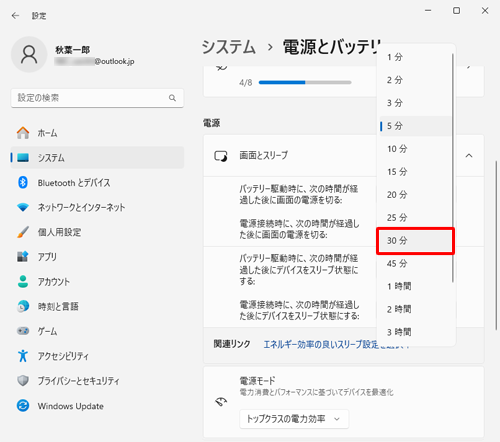Select 20 分 in dropdown list
Image resolution: width=500 pixels, height=442 pixels.
tap(415, 195)
